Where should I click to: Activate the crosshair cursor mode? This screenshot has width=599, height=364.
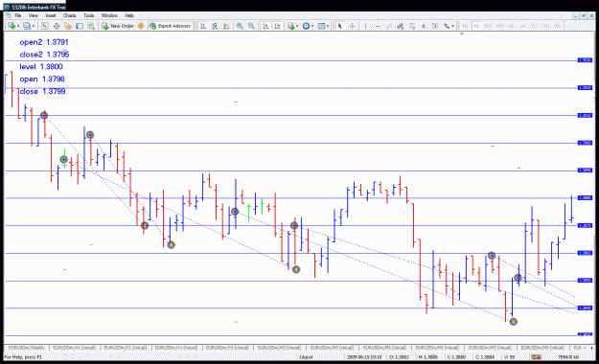click(x=352, y=26)
